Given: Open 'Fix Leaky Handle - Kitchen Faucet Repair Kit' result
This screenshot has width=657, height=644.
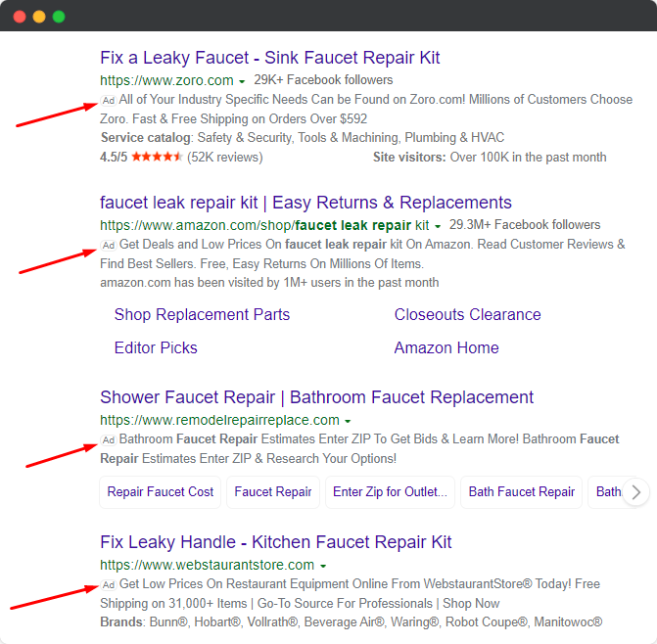Looking at the screenshot, I should (x=276, y=542).
